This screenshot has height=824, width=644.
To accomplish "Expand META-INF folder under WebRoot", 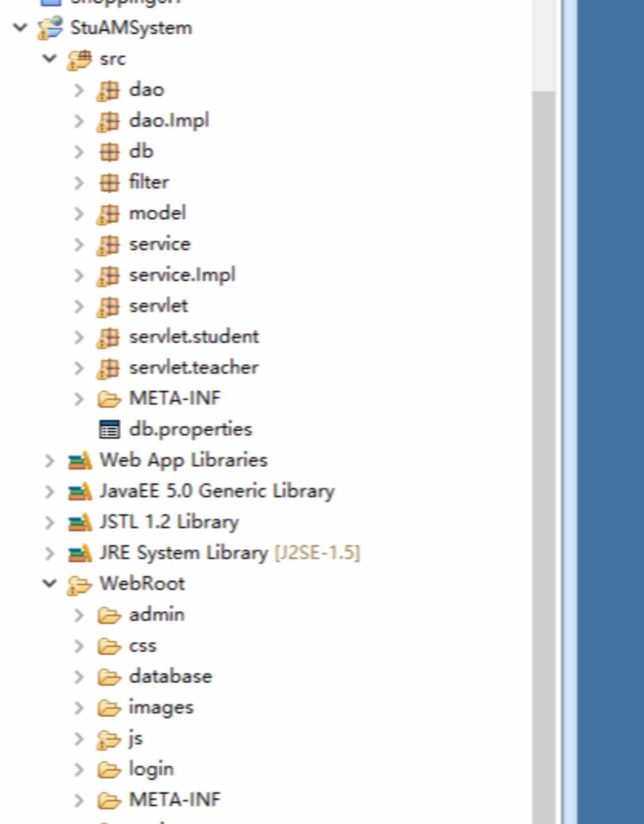I will (x=79, y=801).
